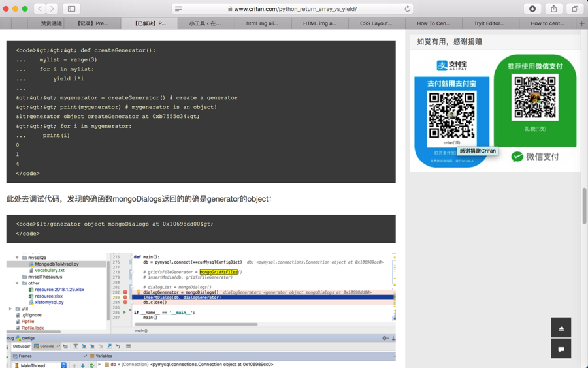Collapse the mysqlQa folder in tree

(x=17, y=258)
